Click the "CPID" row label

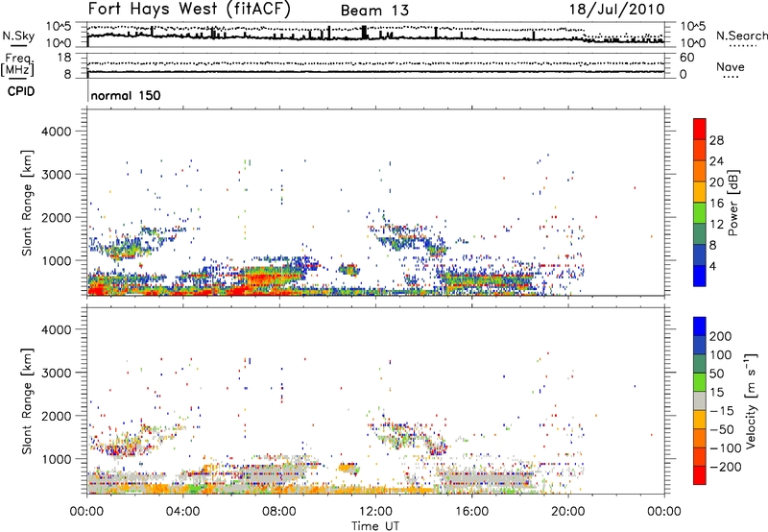point(21,91)
